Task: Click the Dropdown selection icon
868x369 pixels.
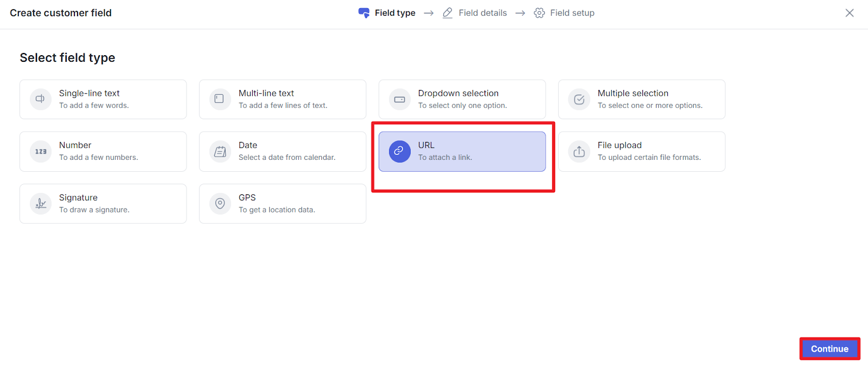Action: point(399,99)
